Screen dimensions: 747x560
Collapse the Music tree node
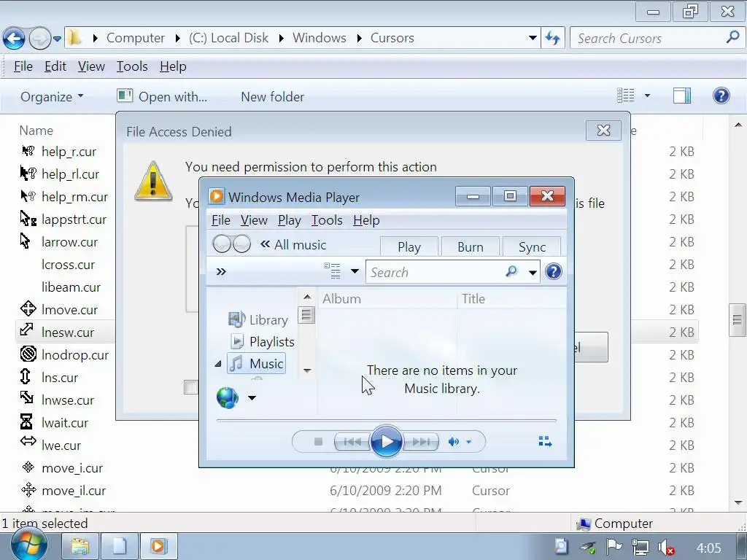click(217, 364)
